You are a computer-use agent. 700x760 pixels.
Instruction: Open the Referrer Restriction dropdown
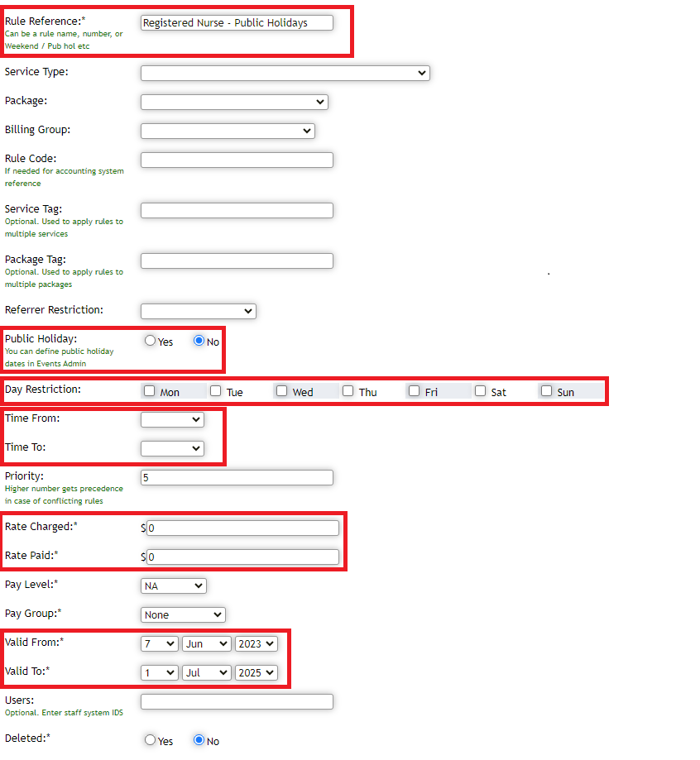199,311
